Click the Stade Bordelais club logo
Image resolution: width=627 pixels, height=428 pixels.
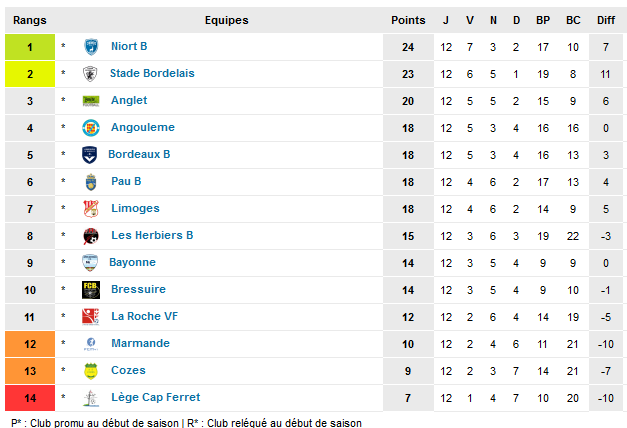[x=90, y=74]
